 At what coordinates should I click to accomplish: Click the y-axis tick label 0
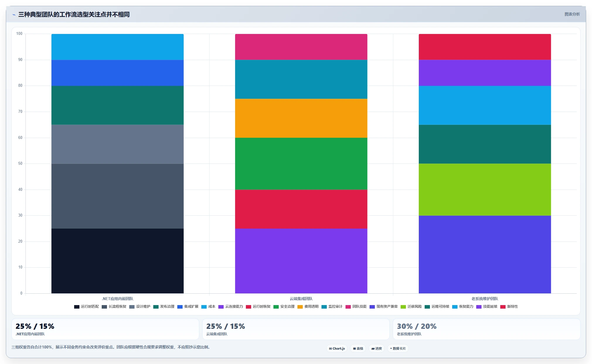[x=21, y=293]
